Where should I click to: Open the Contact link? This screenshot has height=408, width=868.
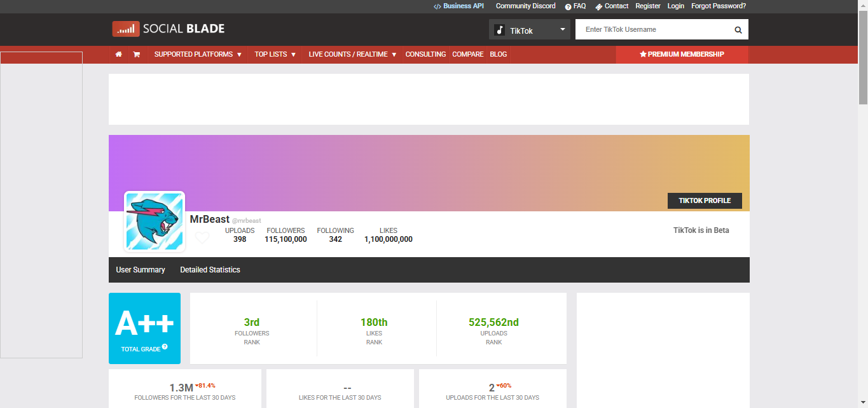612,6
